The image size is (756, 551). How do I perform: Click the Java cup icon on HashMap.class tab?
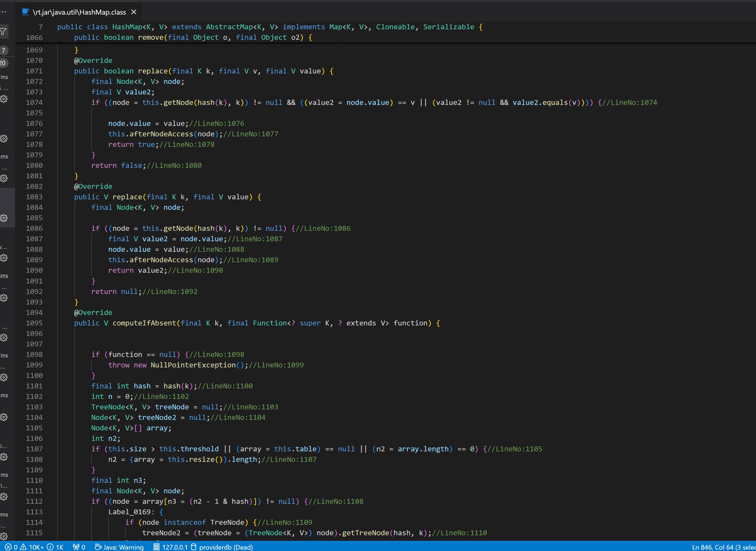click(x=25, y=12)
